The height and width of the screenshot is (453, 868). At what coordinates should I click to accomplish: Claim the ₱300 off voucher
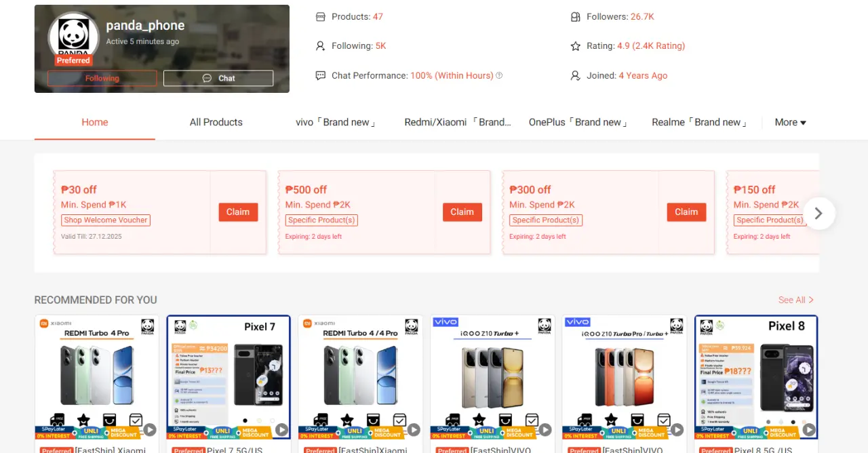coord(686,212)
